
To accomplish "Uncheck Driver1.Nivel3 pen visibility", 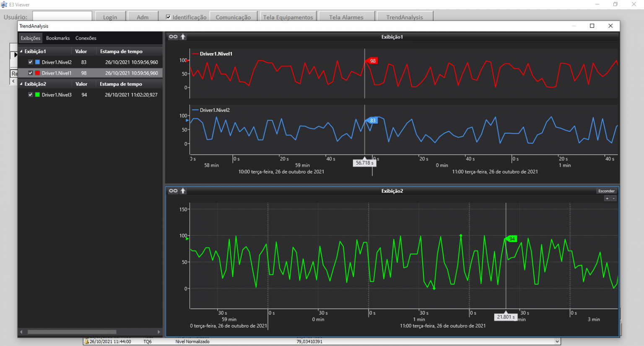I will click(x=30, y=94).
